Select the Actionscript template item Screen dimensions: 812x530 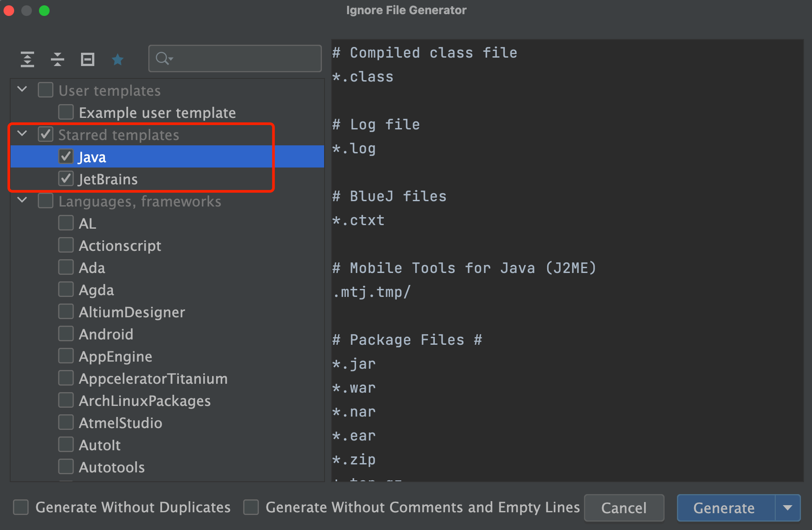(120, 246)
